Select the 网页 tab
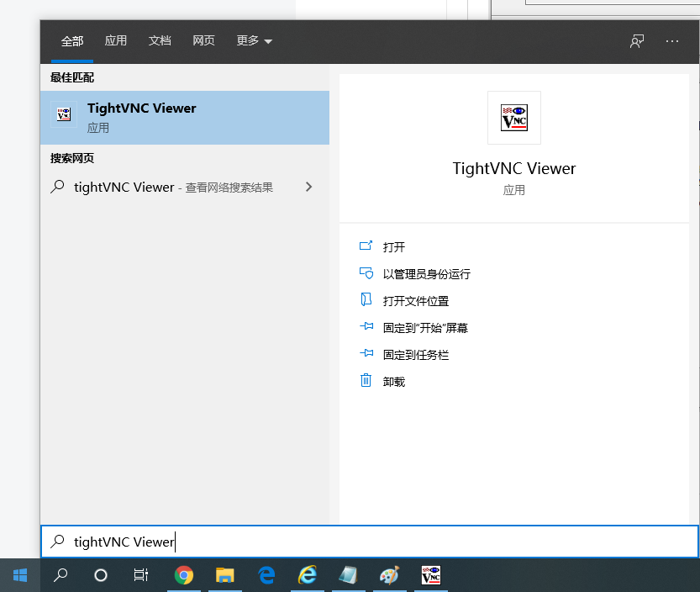The height and width of the screenshot is (592, 700). (204, 40)
